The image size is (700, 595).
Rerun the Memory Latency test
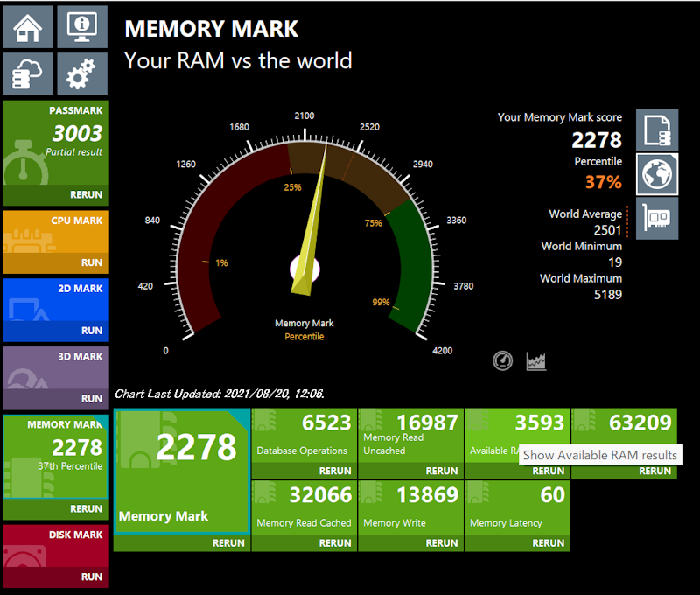point(517,543)
